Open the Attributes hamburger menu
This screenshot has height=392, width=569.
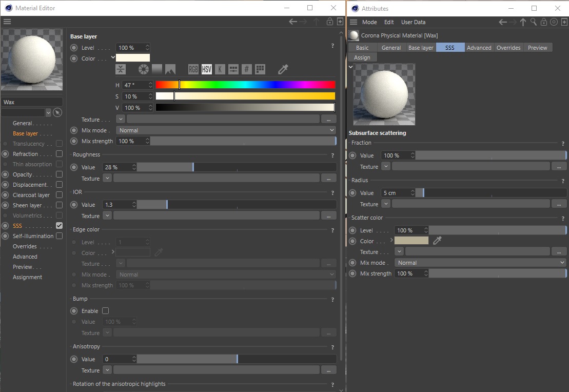coord(354,22)
